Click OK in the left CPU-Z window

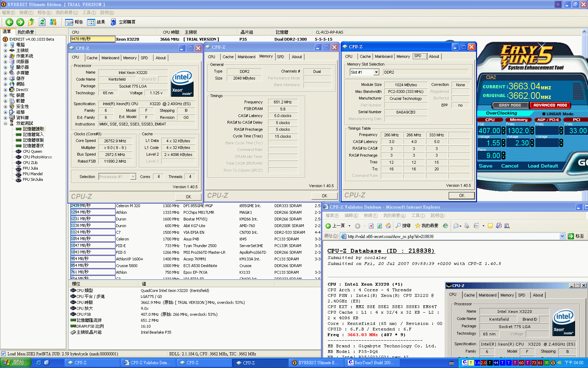[188, 197]
